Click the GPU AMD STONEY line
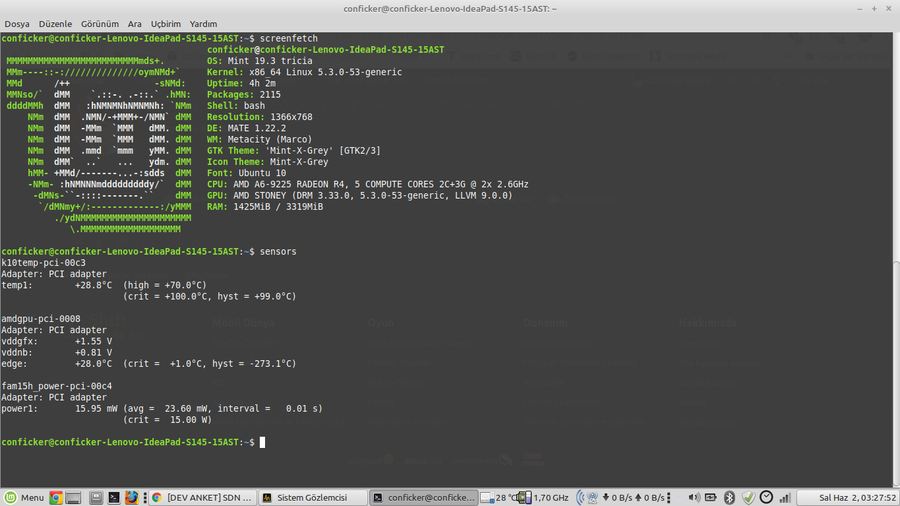Image resolution: width=900 pixels, height=506 pixels. click(359, 195)
